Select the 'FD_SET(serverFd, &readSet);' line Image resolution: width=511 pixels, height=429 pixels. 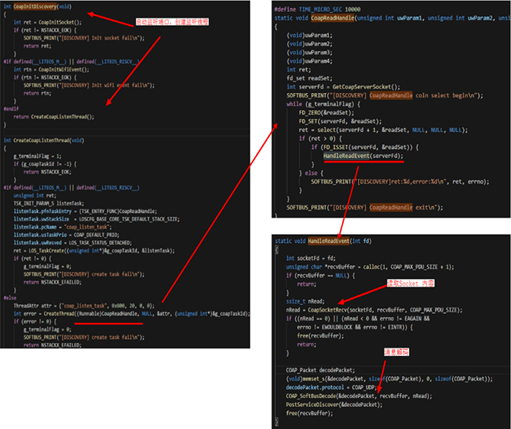click(x=340, y=121)
